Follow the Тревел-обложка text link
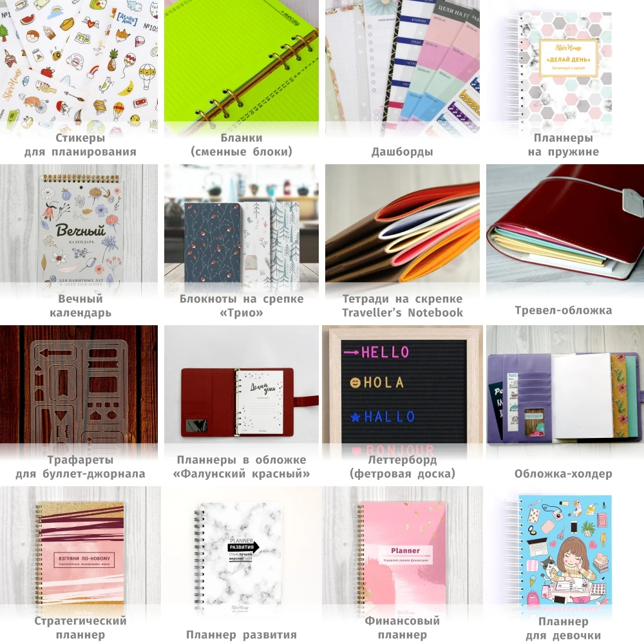The image size is (644, 644). pyautogui.click(x=563, y=310)
